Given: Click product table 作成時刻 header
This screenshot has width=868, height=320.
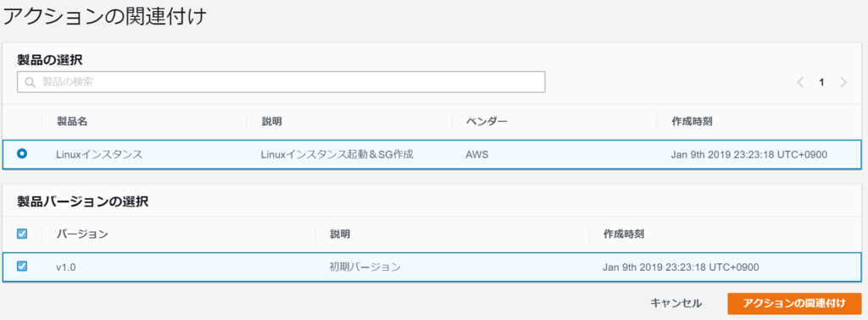Looking at the screenshot, I should tap(692, 122).
